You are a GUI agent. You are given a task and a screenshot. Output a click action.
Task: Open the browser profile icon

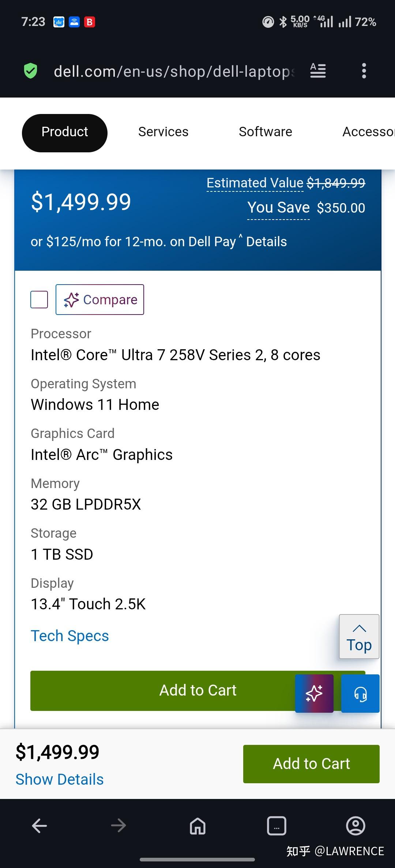(x=355, y=826)
